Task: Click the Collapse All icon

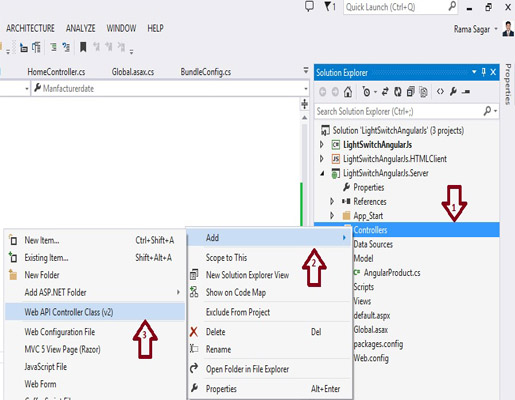Action: coord(411,91)
